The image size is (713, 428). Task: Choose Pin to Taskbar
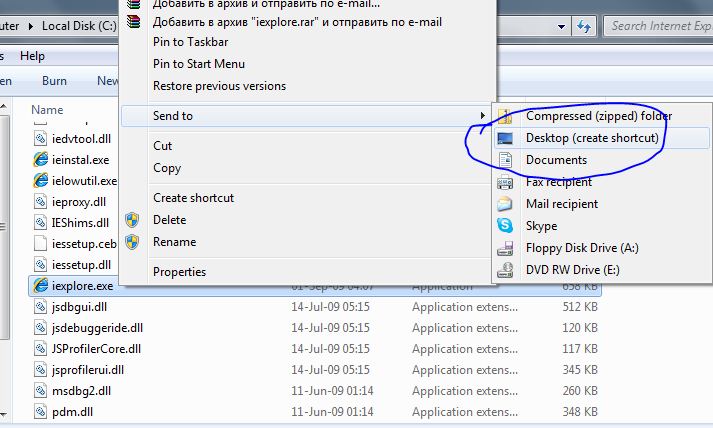(x=191, y=42)
